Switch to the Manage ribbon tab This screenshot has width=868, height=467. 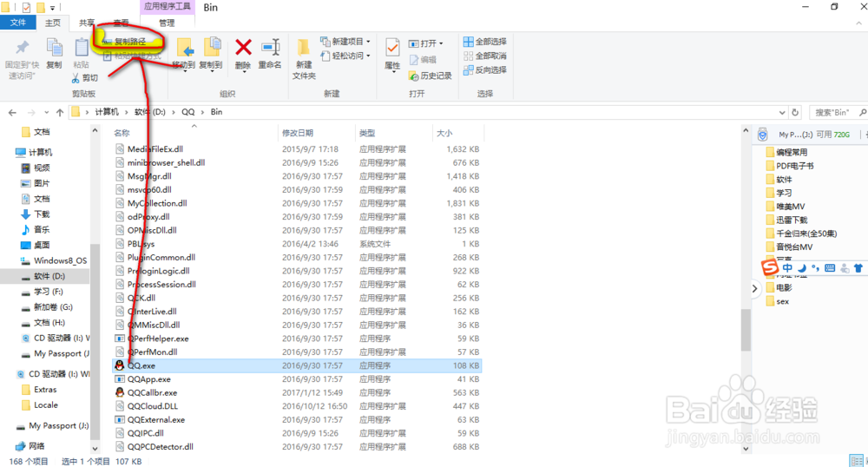click(167, 23)
